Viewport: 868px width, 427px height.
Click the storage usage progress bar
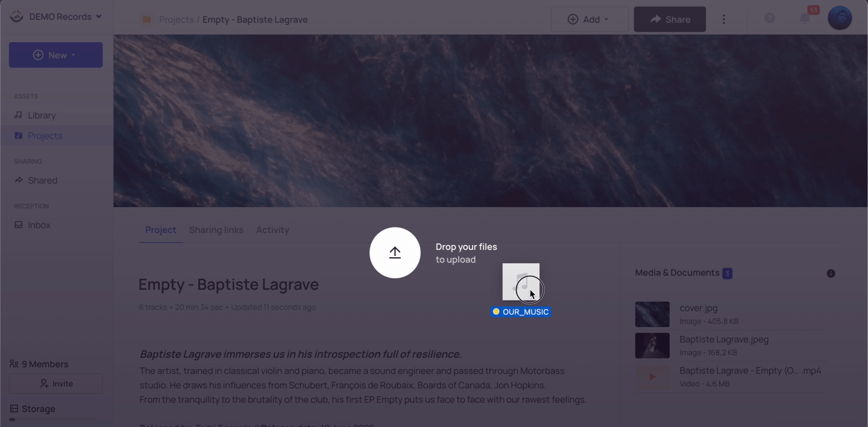coord(52,419)
